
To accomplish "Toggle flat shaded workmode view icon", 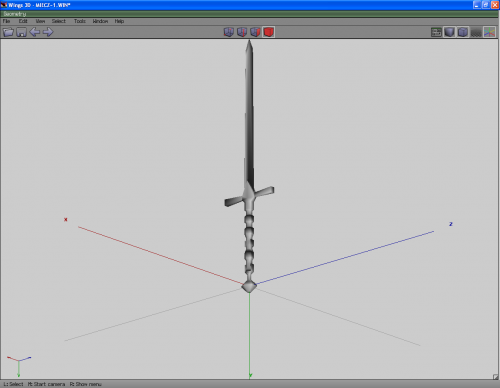I will pos(449,32).
